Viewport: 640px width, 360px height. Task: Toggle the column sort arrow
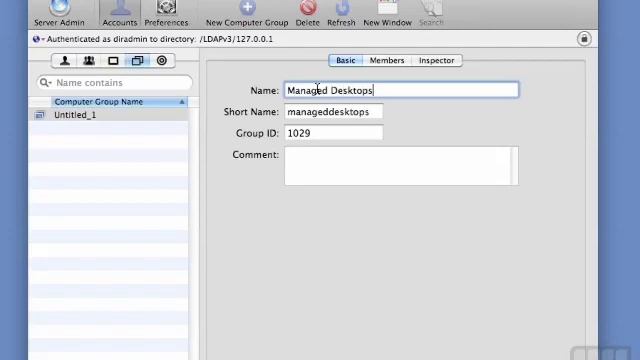coord(182,102)
